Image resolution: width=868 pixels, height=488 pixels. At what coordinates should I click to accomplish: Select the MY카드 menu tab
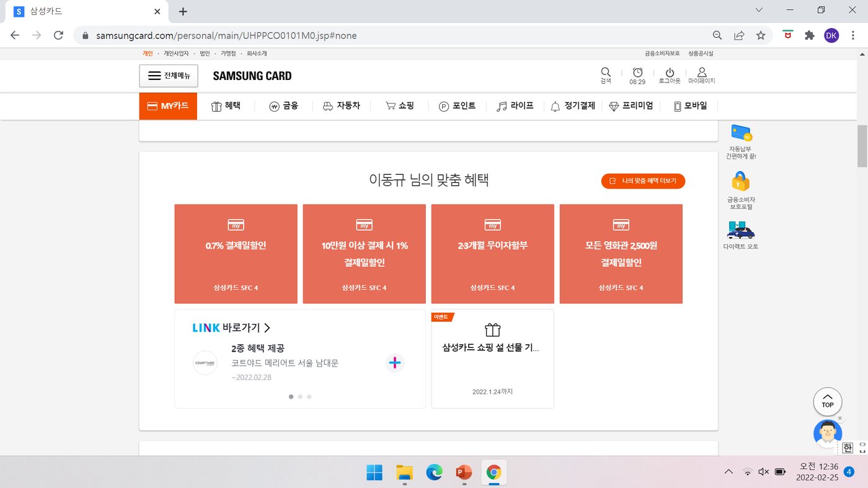pyautogui.click(x=168, y=106)
